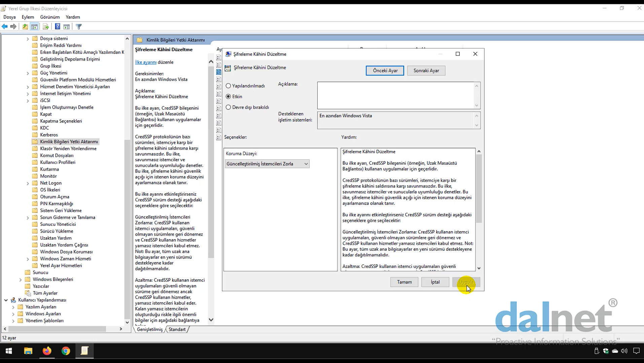Open the Action Center notification icon
This screenshot has height=363, width=644.
636,351
